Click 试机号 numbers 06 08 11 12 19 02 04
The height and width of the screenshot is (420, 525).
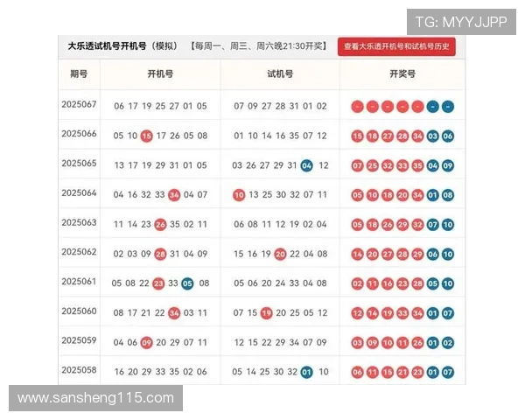[x=280, y=224]
